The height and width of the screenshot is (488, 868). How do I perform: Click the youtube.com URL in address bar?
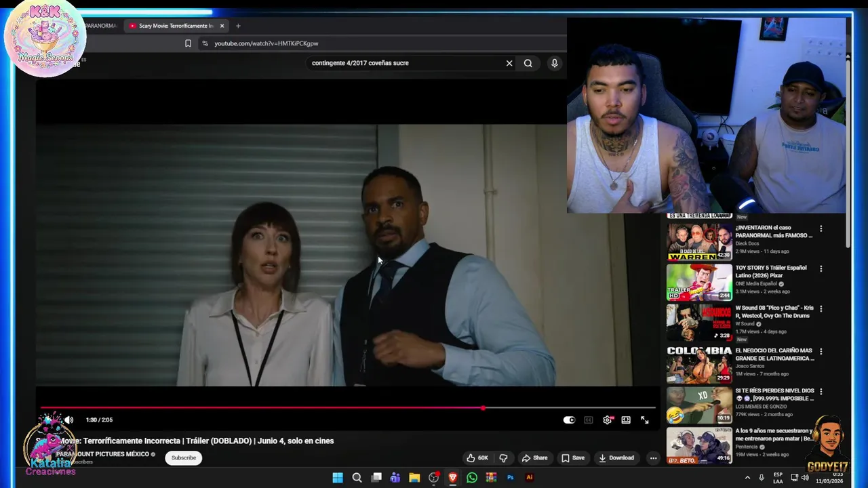267,43
